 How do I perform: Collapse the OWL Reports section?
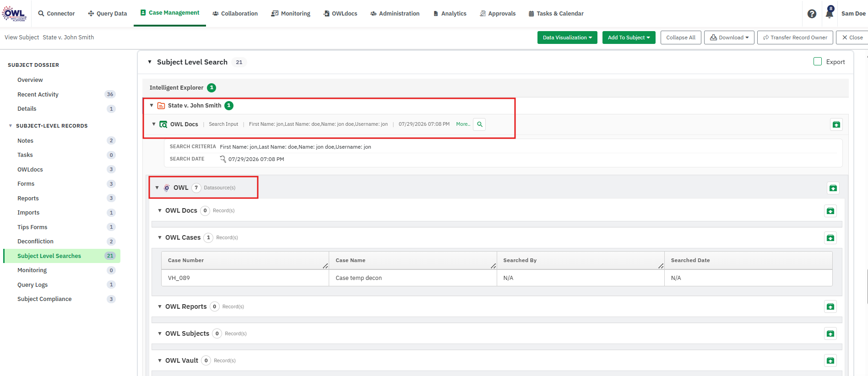160,306
